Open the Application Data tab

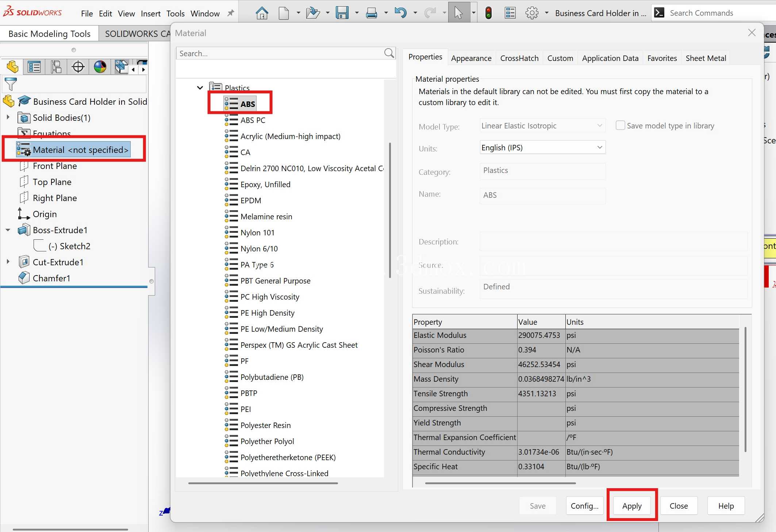pos(610,58)
